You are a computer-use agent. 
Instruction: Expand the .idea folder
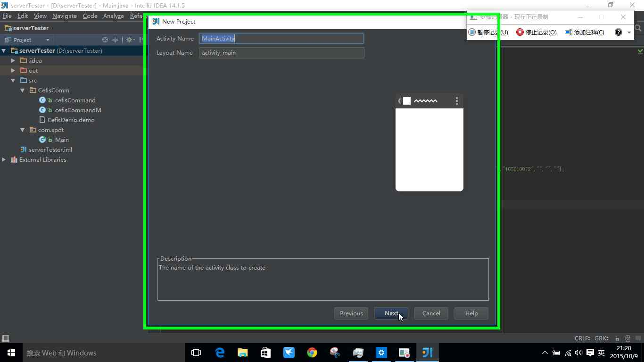[13, 60]
